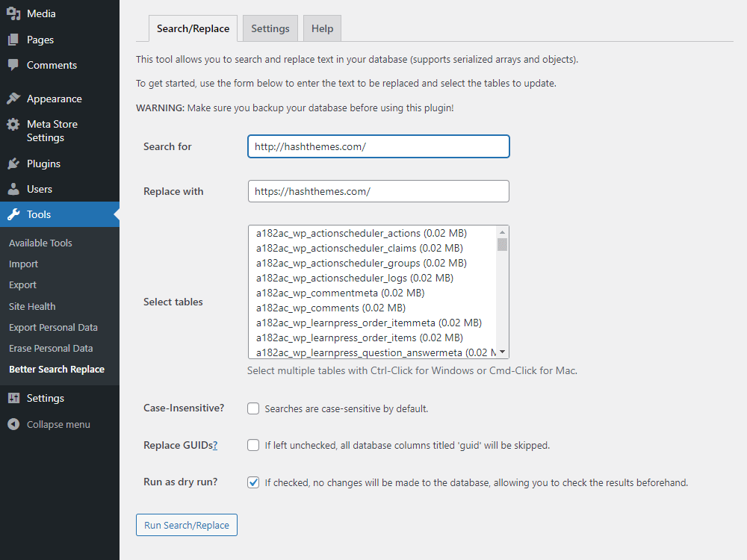Open Better Search Replace submenu item
This screenshot has height=560, width=747.
click(x=56, y=369)
